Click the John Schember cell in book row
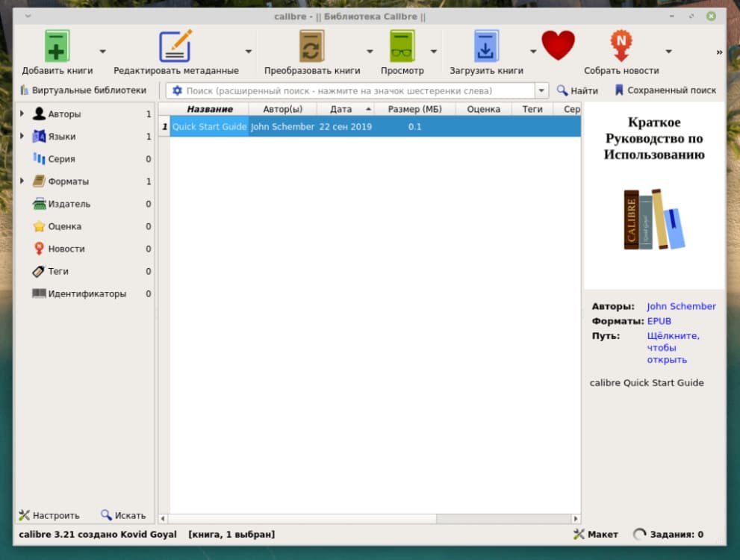The height and width of the screenshot is (560, 740). tap(282, 126)
